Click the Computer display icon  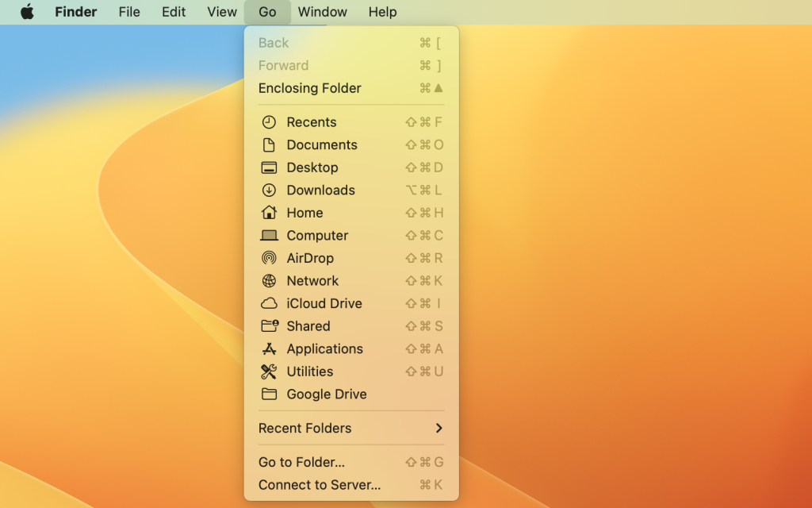click(269, 235)
